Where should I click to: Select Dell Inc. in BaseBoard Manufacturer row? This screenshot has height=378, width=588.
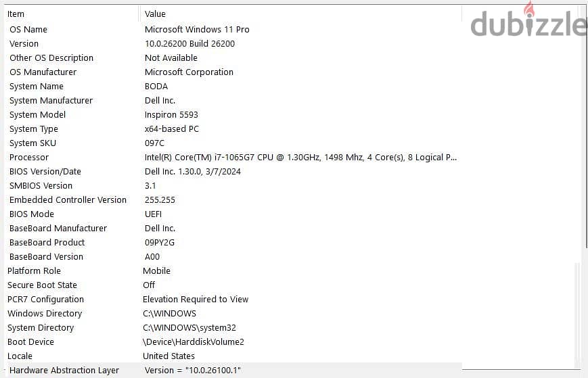coord(160,229)
